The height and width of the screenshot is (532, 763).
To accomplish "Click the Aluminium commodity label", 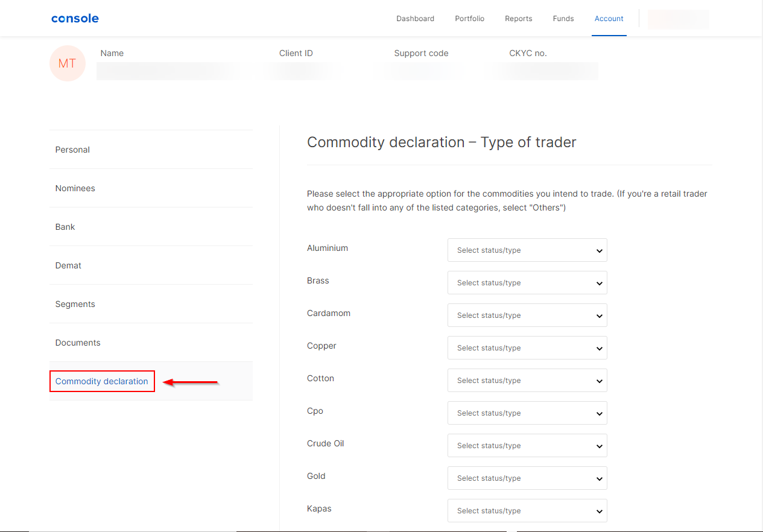I will point(328,248).
